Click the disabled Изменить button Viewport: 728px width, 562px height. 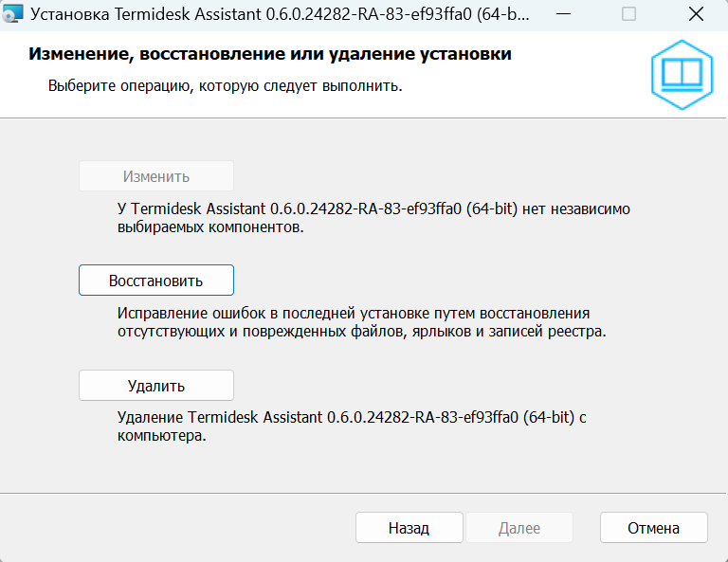point(155,176)
